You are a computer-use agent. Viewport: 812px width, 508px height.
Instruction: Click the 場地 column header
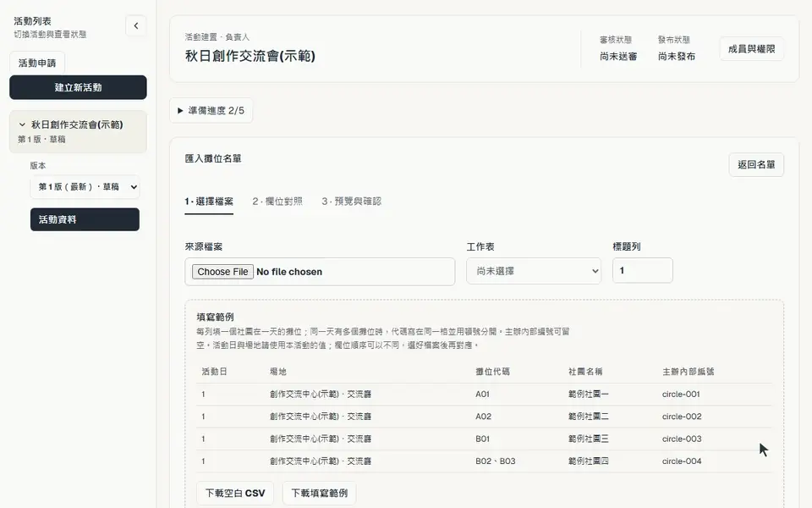coord(278,371)
